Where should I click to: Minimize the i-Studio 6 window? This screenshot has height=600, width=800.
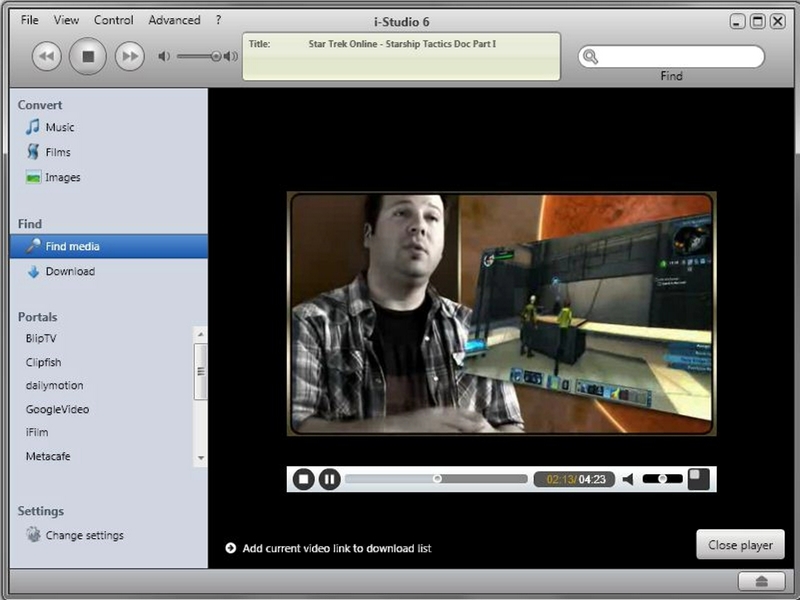pos(737,22)
